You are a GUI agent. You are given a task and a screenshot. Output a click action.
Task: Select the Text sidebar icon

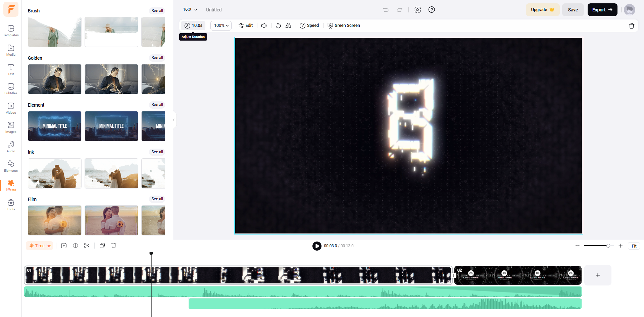point(10,69)
